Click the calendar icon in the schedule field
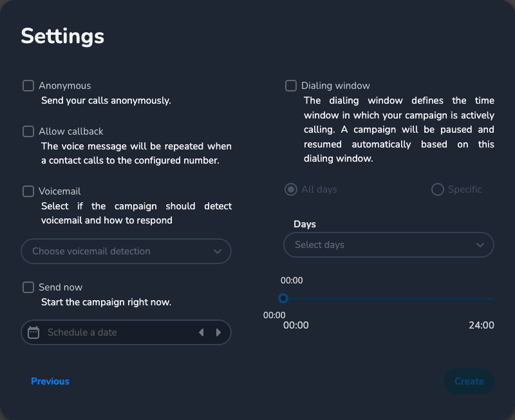Screen dimensions: 515x420 [34, 332]
